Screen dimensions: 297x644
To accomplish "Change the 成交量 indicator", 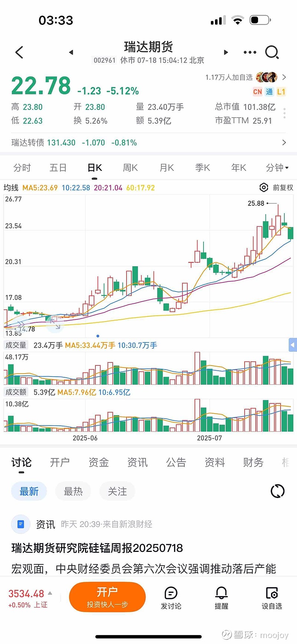I will coord(16,345).
